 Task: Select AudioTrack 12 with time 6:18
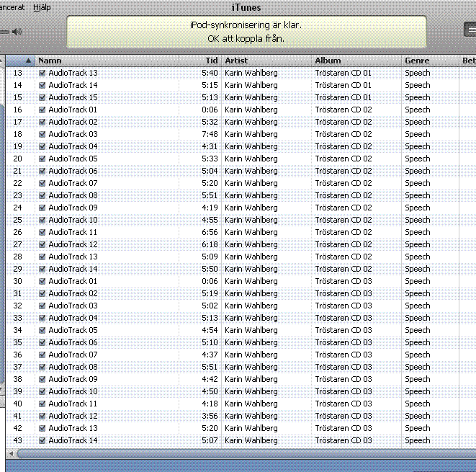click(73, 244)
